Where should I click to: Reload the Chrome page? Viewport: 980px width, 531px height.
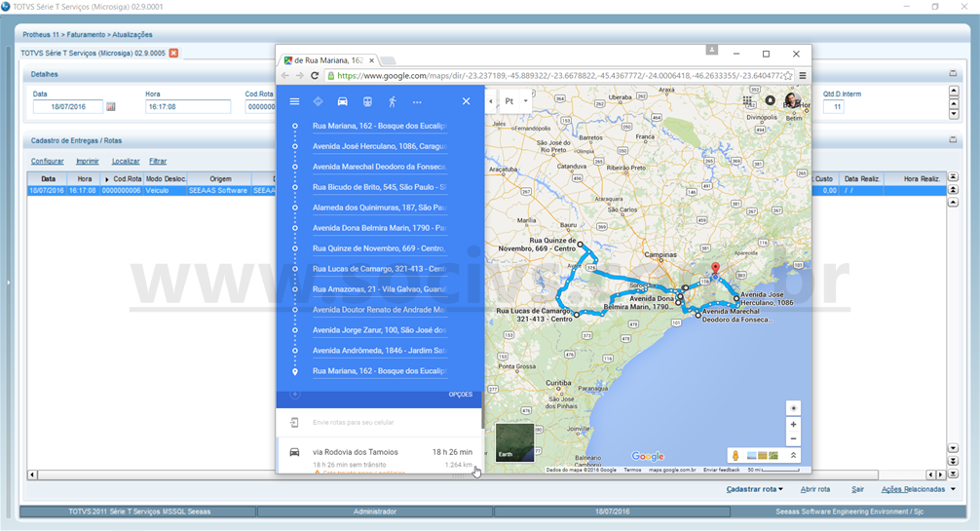[x=315, y=76]
